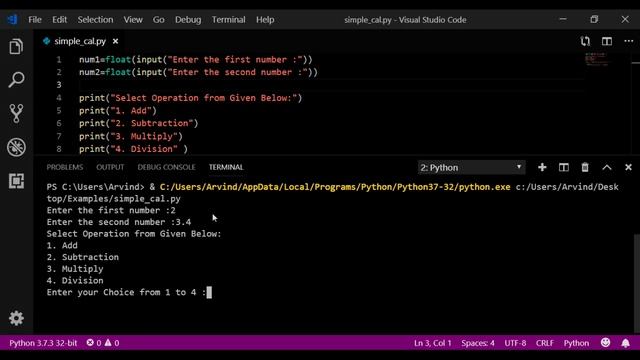Open the Edit menu
This screenshot has width=640, height=360.
point(59,20)
